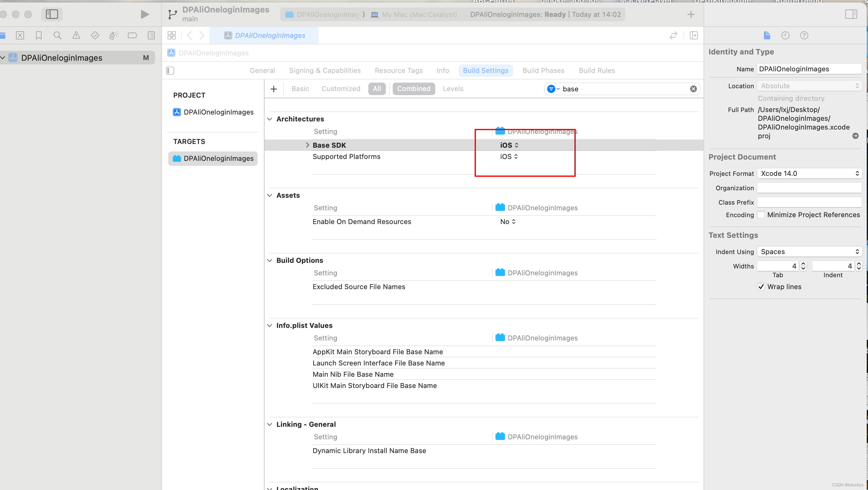Show the Quick Help inspector icon
This screenshot has height=490, width=868.
coord(804,35)
